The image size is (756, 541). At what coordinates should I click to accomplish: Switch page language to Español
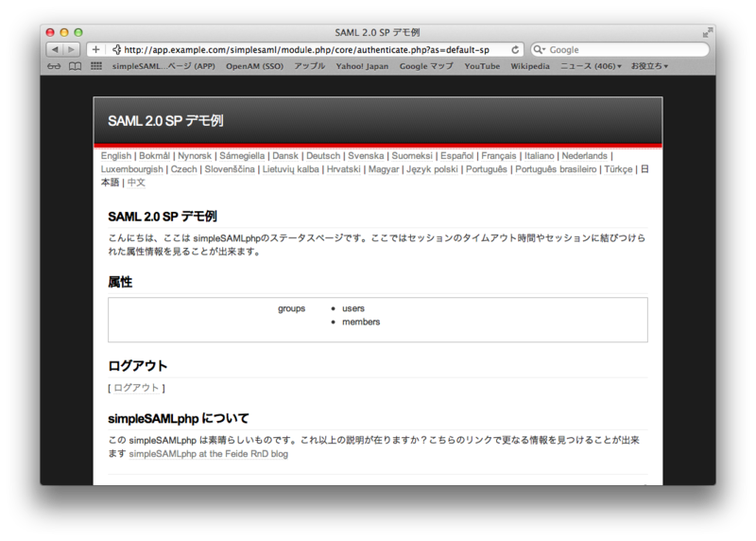click(x=456, y=156)
